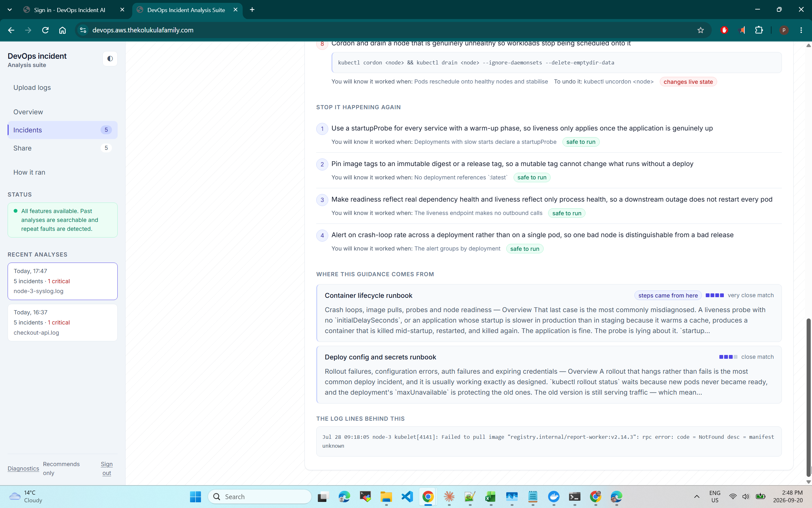Click the page vertical scrollbar thumb
Viewport: 812px width, 508px height.
point(809,397)
